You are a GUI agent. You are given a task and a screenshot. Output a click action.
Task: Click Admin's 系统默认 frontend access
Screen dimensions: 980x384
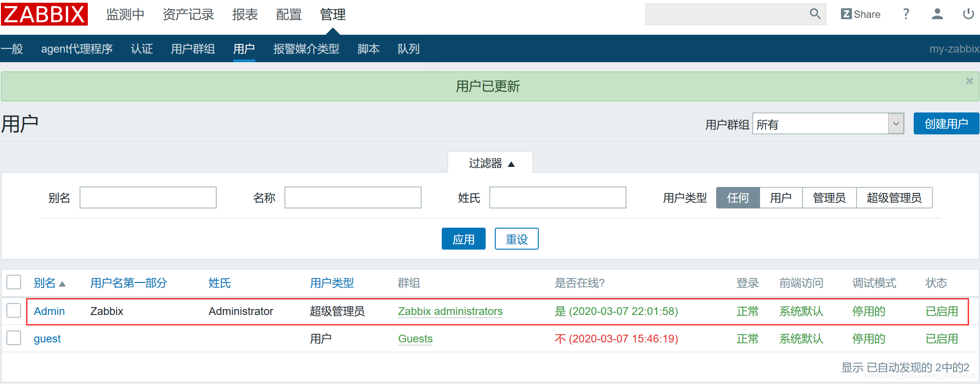(x=801, y=311)
